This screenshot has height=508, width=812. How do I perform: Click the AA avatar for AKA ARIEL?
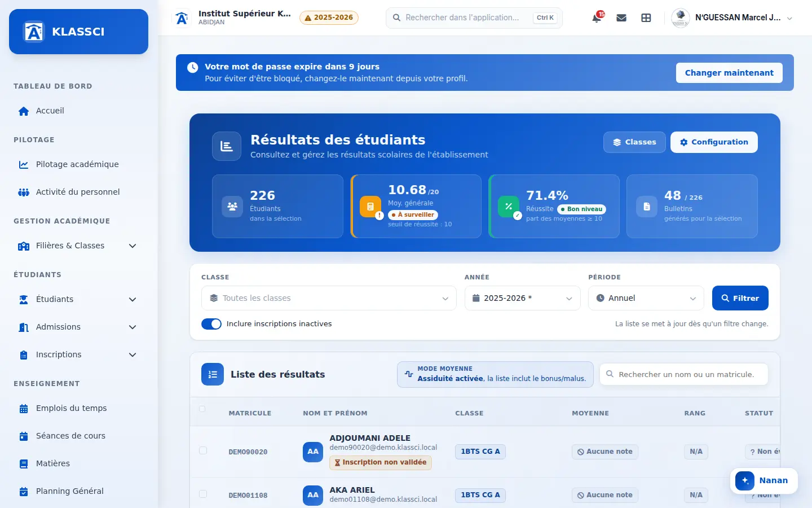[x=313, y=495]
